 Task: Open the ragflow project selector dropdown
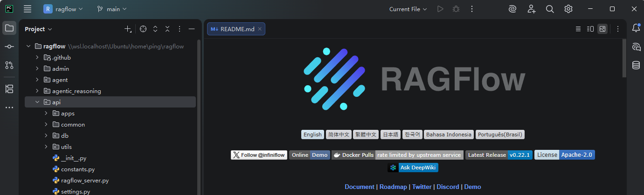click(63, 9)
